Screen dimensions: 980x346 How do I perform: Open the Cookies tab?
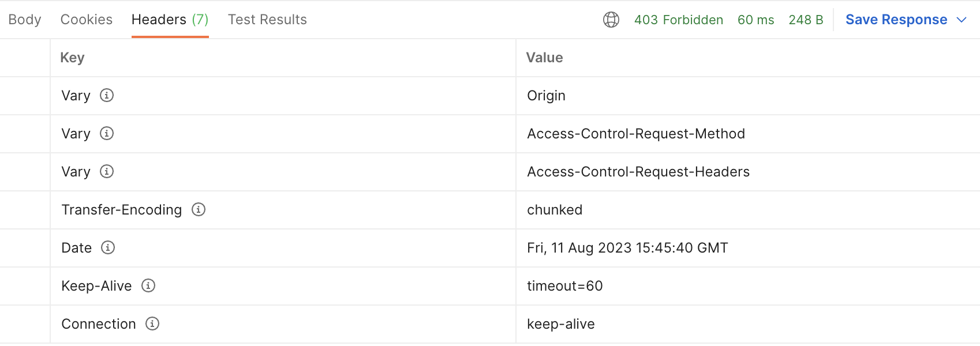click(x=87, y=20)
